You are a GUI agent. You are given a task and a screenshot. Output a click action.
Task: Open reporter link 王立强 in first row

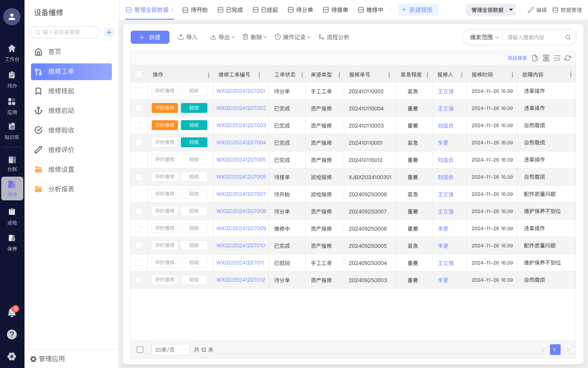[x=445, y=91]
